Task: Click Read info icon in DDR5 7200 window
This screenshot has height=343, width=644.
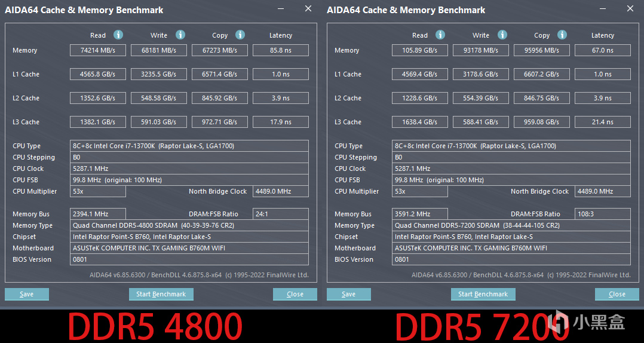Action: (x=440, y=35)
